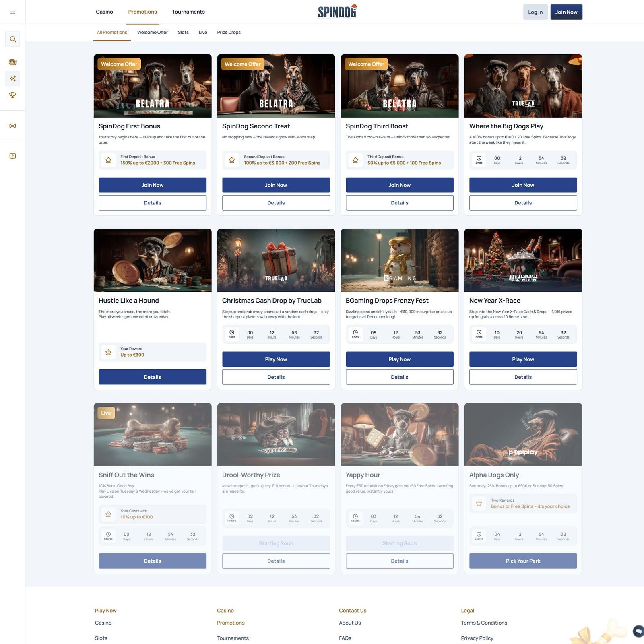Viewport: 644px width, 644px height.
Task: Click Play Now on BGaming Drops Frenzy Fest
Action: (x=400, y=359)
